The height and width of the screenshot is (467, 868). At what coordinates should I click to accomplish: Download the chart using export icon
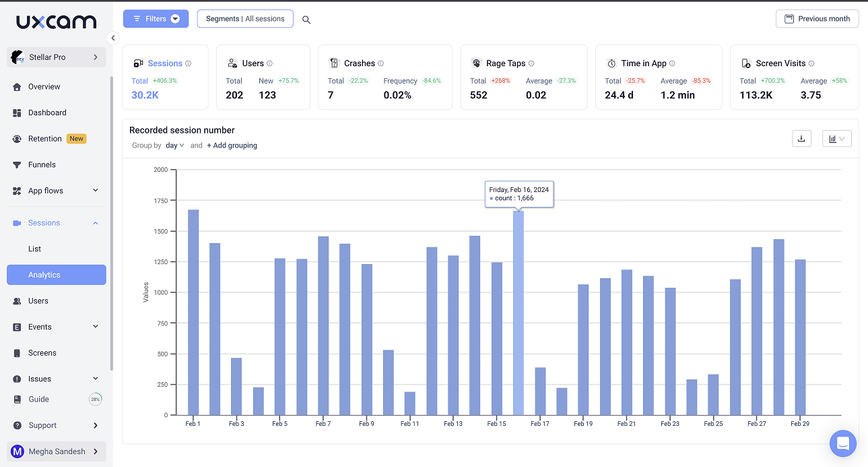click(801, 139)
